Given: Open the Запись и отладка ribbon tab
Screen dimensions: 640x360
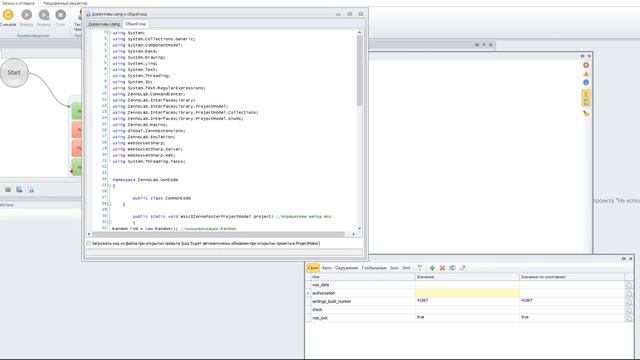Looking at the screenshot, I should [x=18, y=3].
